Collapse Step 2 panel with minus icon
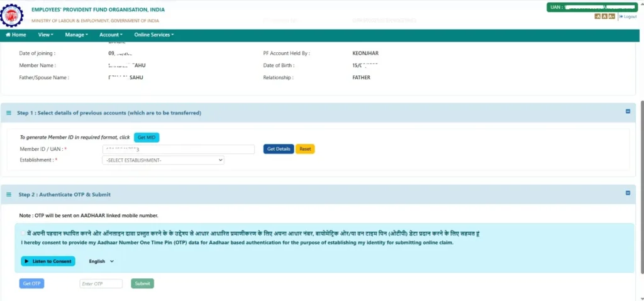Viewport: 644px width, 301px height. pyautogui.click(x=628, y=193)
